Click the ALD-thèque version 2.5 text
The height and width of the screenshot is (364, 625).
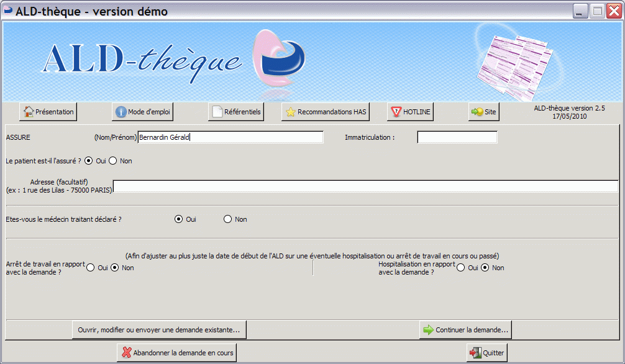[569, 108]
